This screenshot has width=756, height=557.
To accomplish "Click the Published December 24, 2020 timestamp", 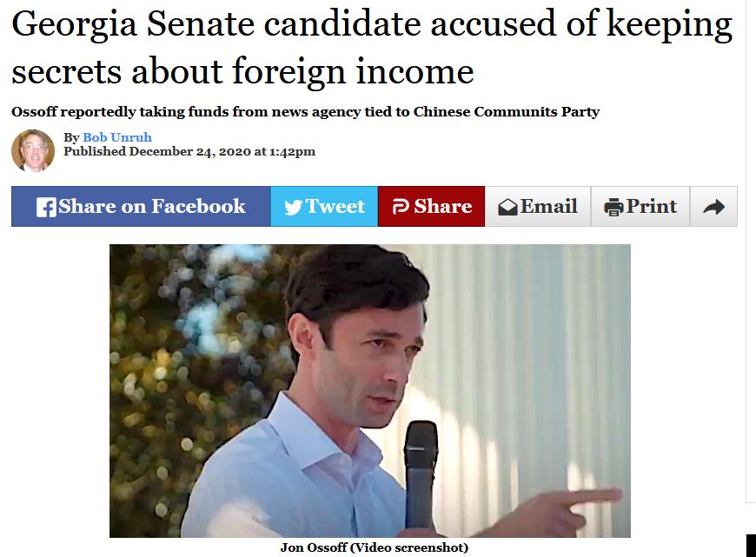I will (189, 151).
